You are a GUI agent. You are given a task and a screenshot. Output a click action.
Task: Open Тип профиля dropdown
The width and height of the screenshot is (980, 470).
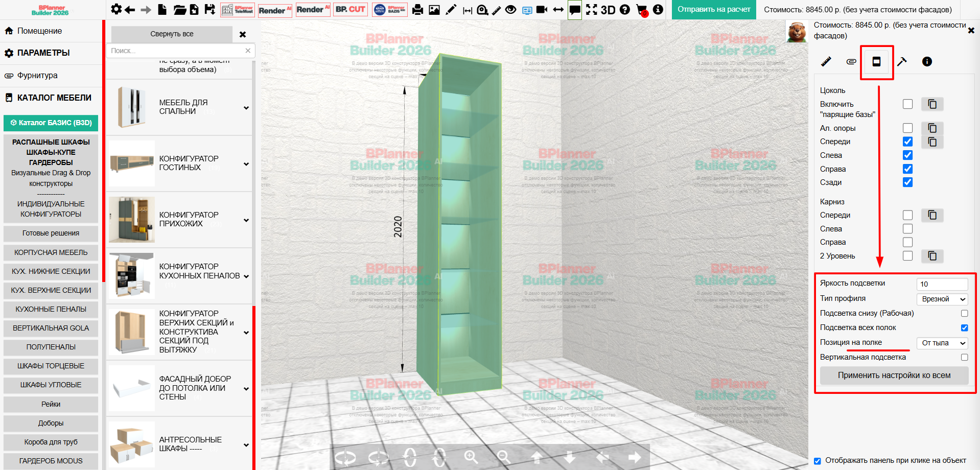942,299
